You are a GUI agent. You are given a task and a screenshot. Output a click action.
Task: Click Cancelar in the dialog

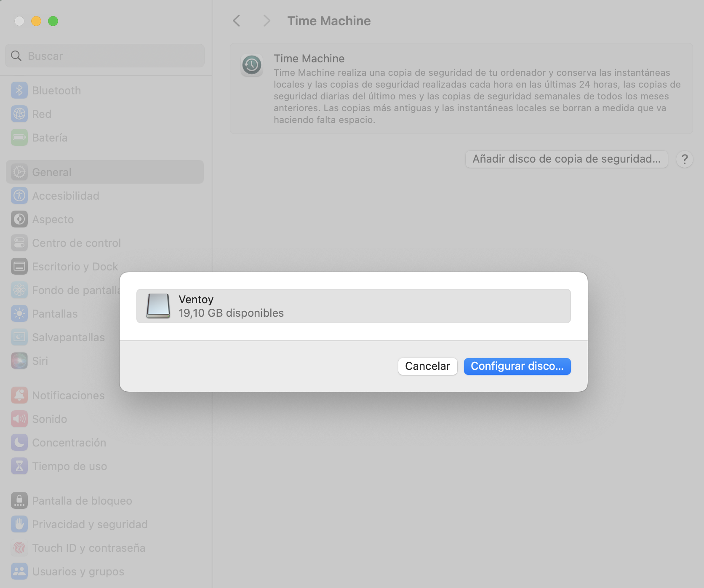click(x=427, y=366)
